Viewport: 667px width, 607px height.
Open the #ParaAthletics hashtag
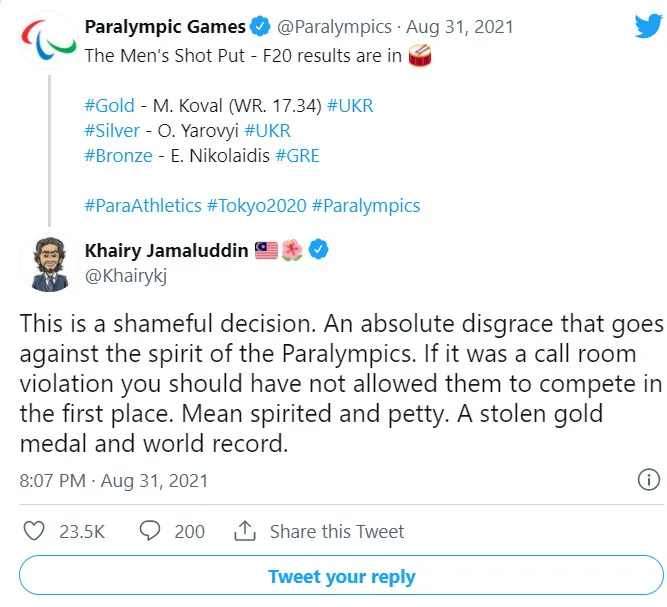[x=144, y=206]
